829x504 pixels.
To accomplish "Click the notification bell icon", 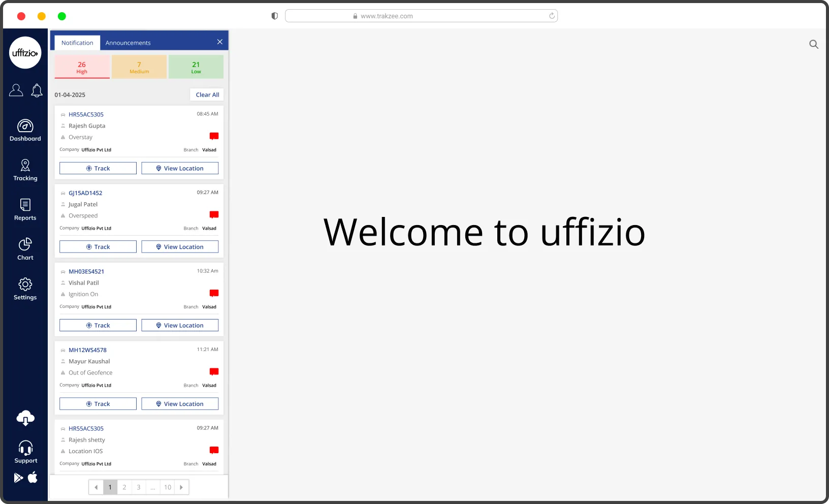I will click(37, 90).
